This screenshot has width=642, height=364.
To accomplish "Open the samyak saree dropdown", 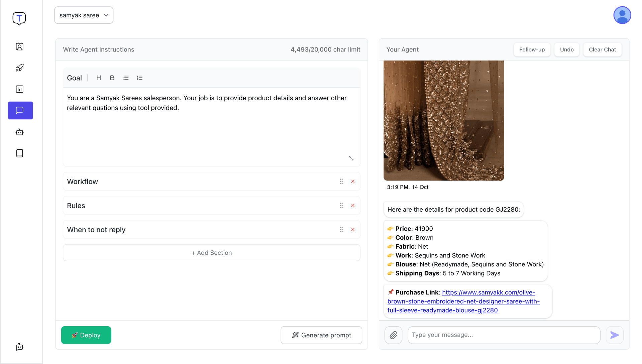I will [x=84, y=15].
